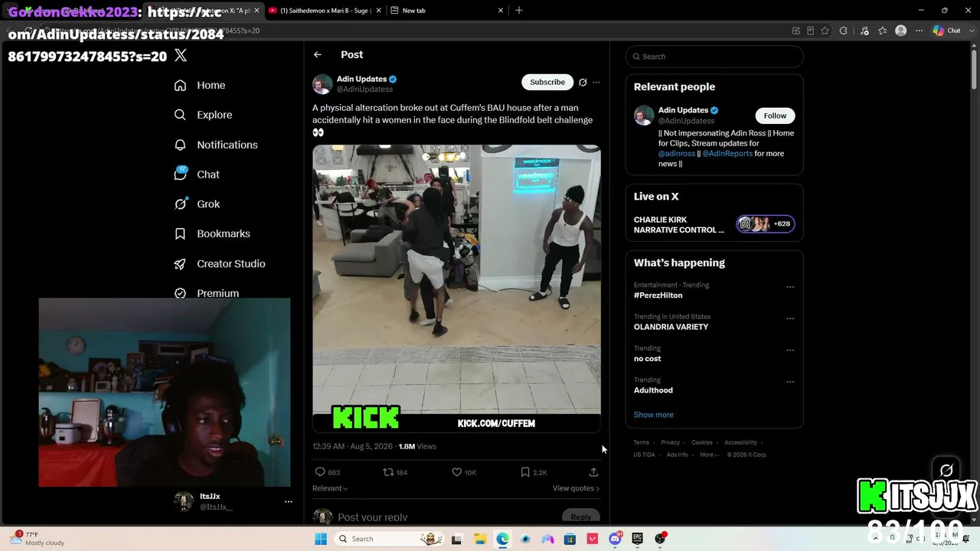This screenshot has height=551, width=980.
Task: Open the Accessibility footer link
Action: tap(740, 442)
